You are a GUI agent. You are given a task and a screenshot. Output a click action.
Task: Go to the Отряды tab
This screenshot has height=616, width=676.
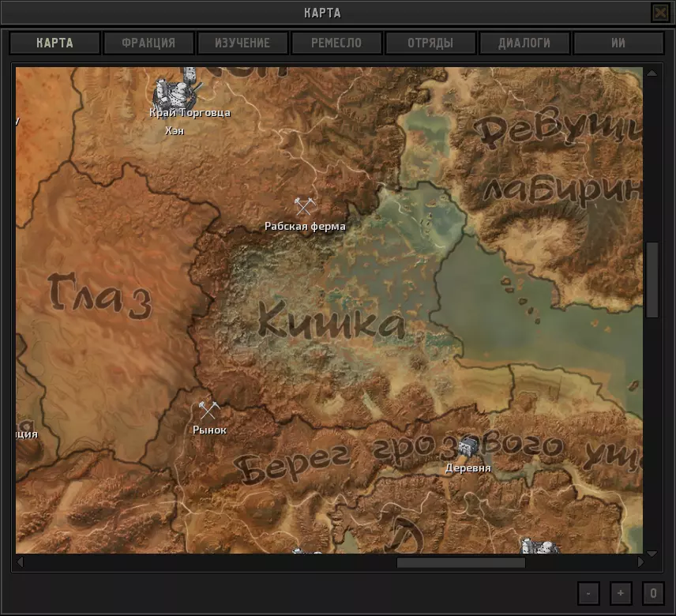coord(430,43)
